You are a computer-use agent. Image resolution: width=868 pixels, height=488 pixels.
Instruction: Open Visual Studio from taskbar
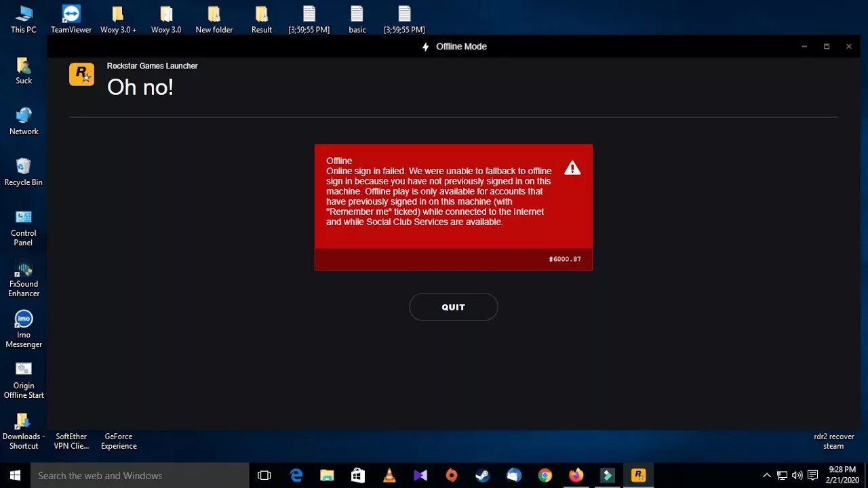(420, 475)
